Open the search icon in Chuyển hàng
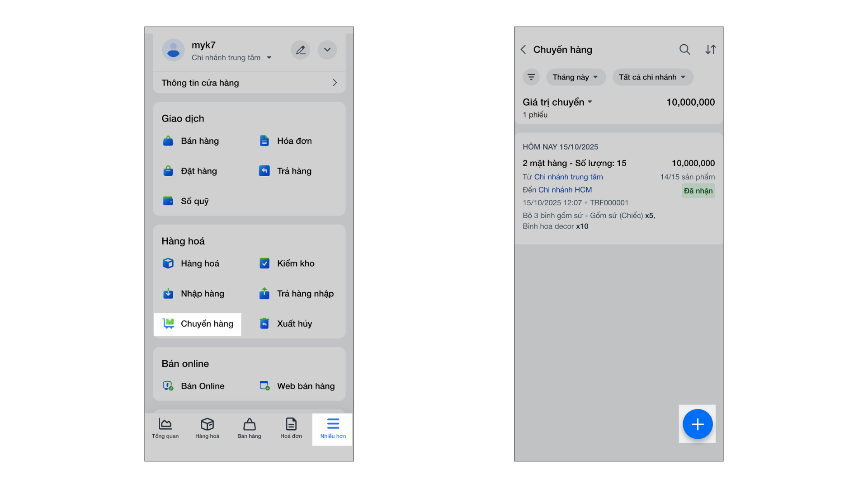Image resolution: width=868 pixels, height=488 pixels. pyautogui.click(x=684, y=50)
